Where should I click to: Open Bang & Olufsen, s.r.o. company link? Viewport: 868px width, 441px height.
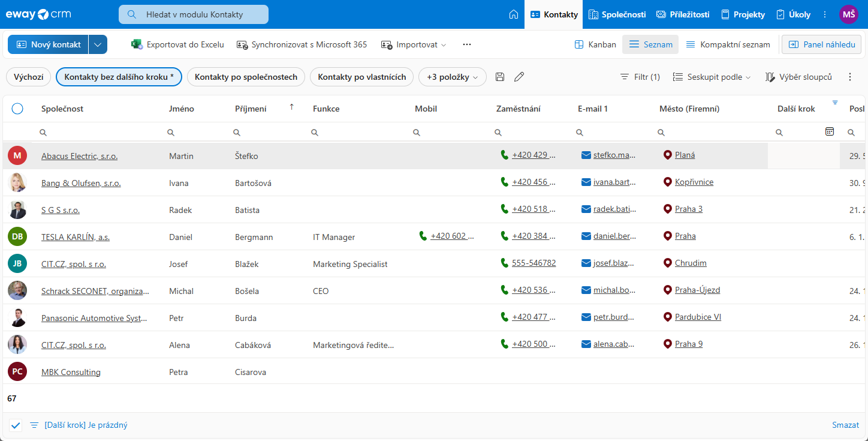click(x=81, y=183)
